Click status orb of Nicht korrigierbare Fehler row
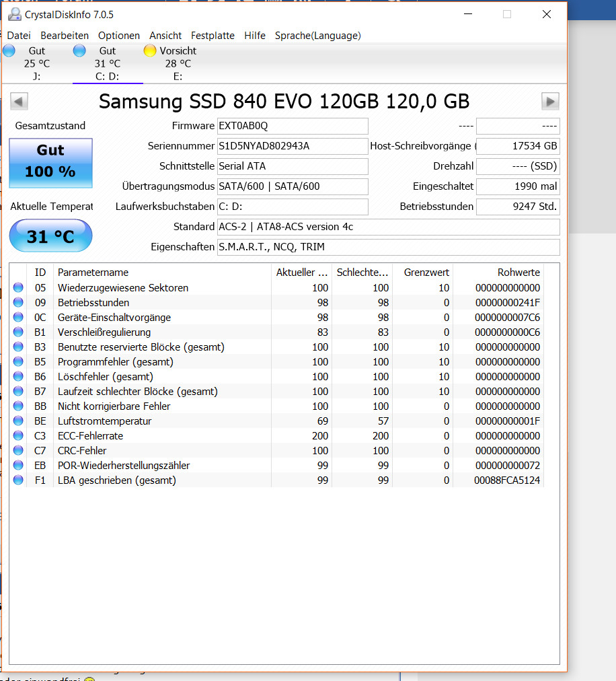 pos(18,406)
